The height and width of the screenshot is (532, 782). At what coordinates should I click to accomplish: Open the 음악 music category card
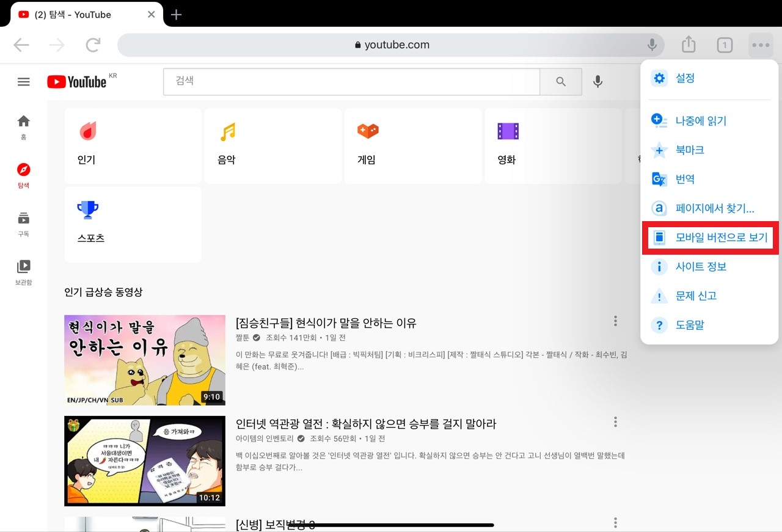click(x=273, y=146)
